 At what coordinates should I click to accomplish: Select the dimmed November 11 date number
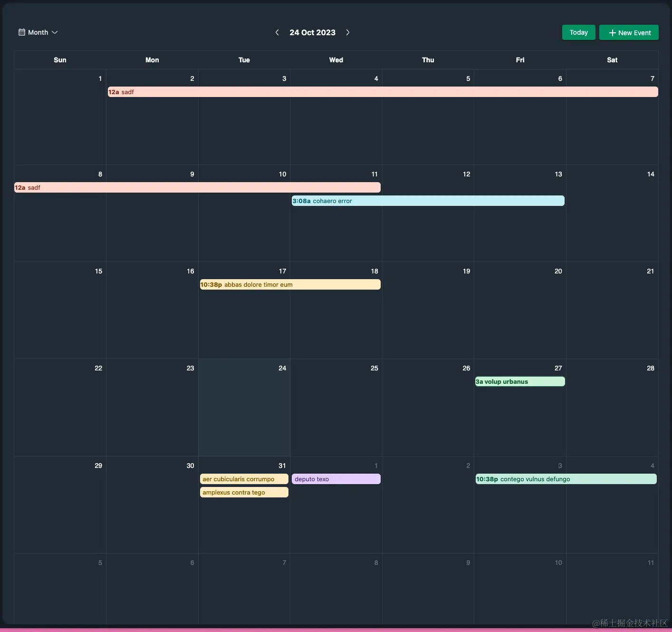tap(651, 563)
